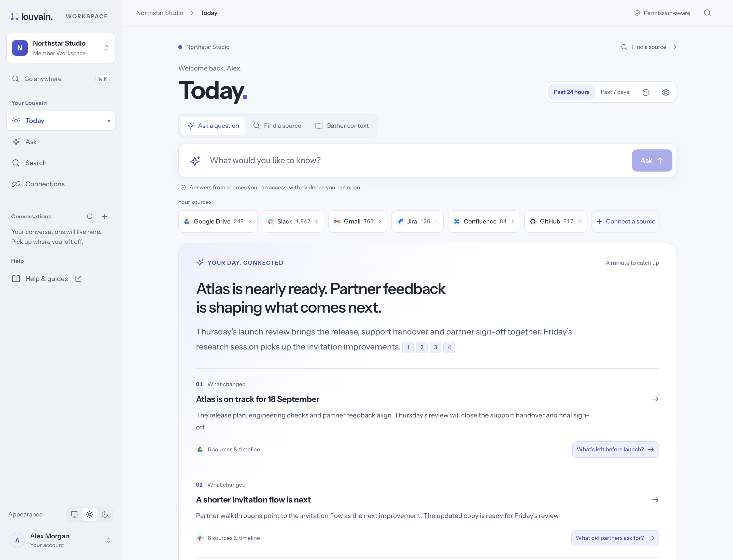
Task: Open arrow for shorter invitation flow card
Action: 655,500
